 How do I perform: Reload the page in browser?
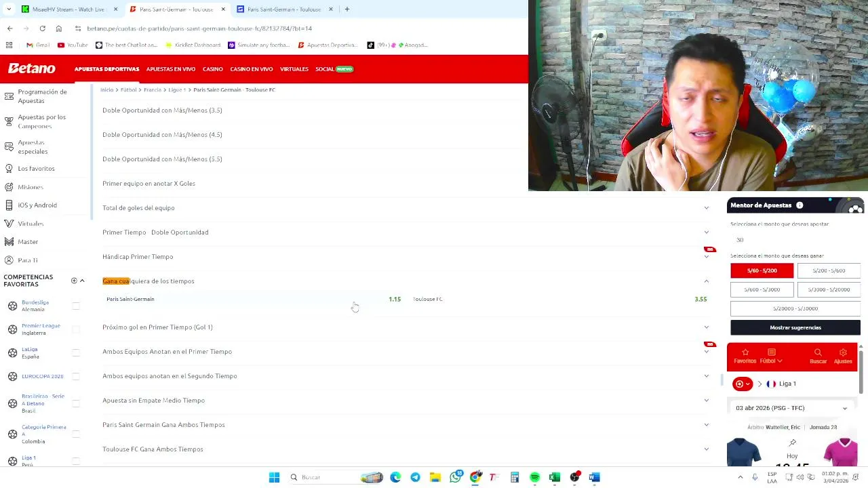(42, 28)
